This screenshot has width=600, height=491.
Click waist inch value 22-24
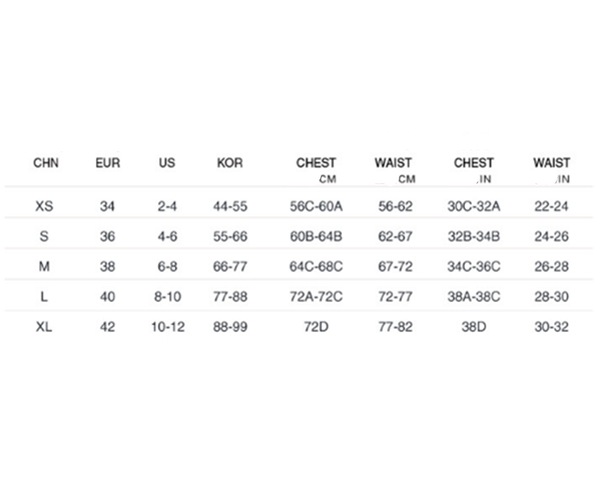(x=551, y=206)
